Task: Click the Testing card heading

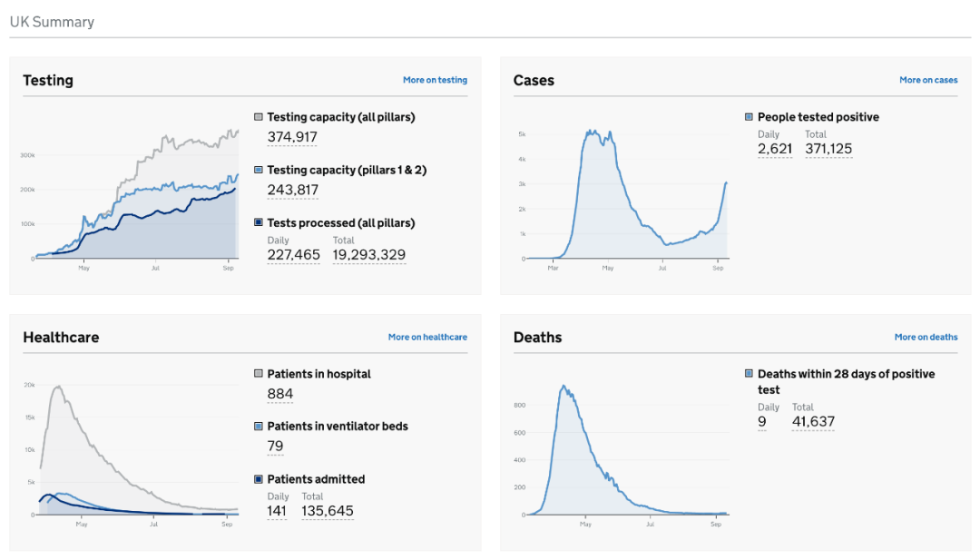Action: pyautogui.click(x=48, y=80)
